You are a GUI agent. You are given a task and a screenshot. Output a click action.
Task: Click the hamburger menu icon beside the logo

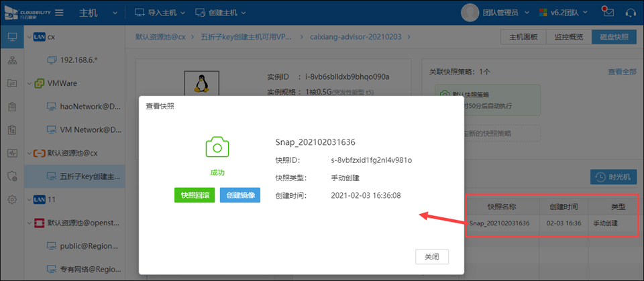[60, 13]
